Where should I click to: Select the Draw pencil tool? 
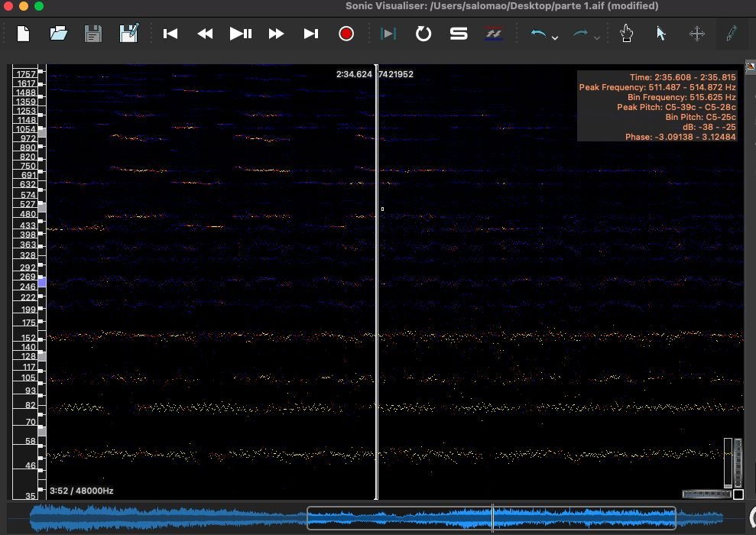point(732,34)
